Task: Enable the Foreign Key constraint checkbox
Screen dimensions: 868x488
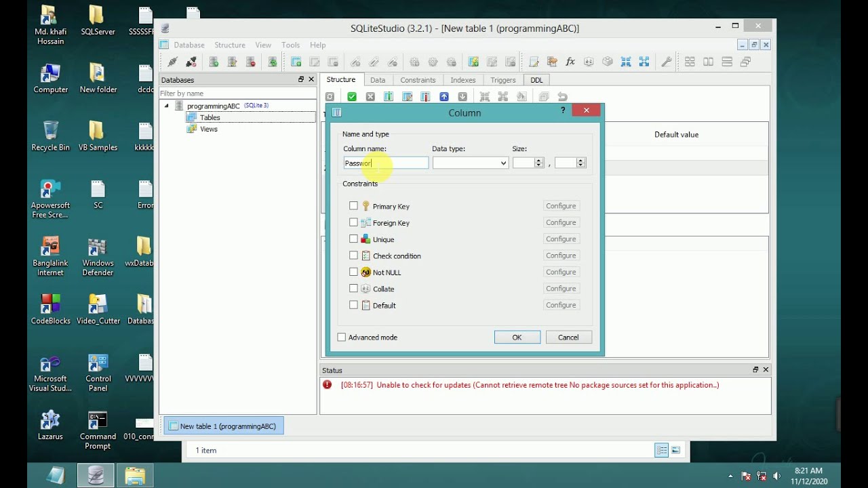Action: click(353, 222)
